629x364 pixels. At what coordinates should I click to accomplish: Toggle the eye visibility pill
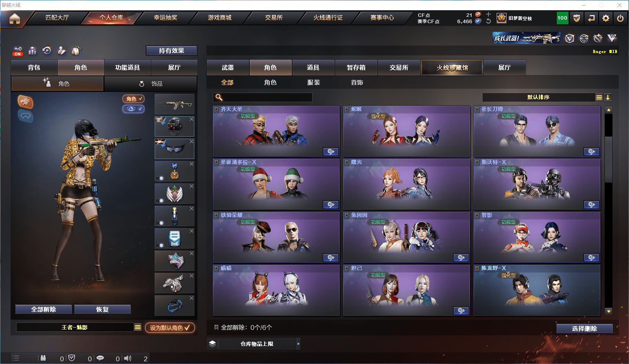[x=133, y=109]
